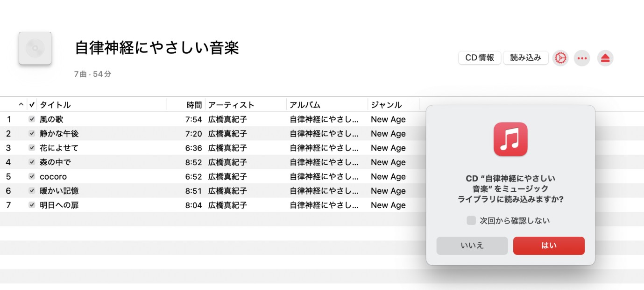Click the album title 自律神経にやさしい音楽 heading
644x290 pixels.
point(157,48)
